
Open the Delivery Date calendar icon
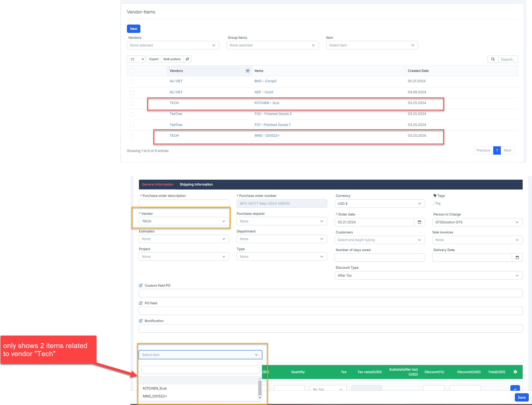click(517, 257)
